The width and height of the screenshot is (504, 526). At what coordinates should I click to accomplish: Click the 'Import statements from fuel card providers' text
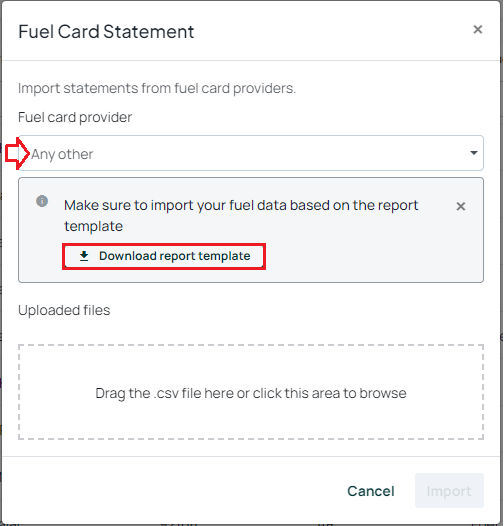pyautogui.click(x=157, y=89)
